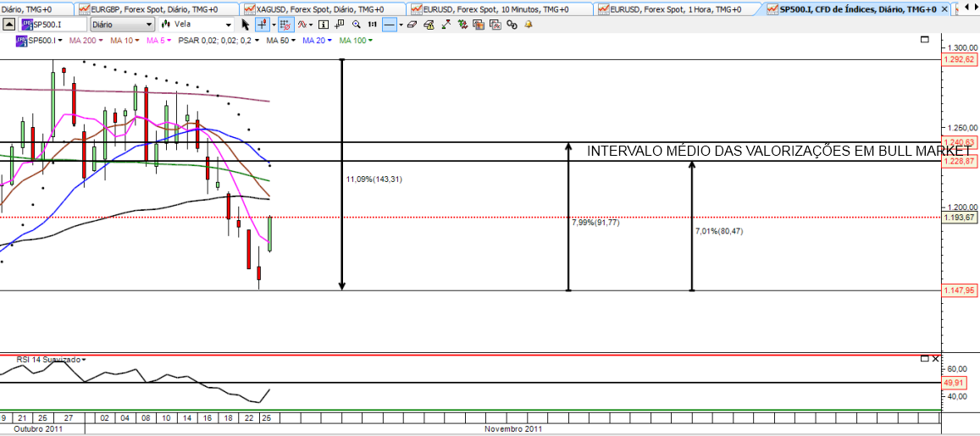This screenshot has height=436, width=980.
Task: Select the eraser tool
Action: [412, 25]
